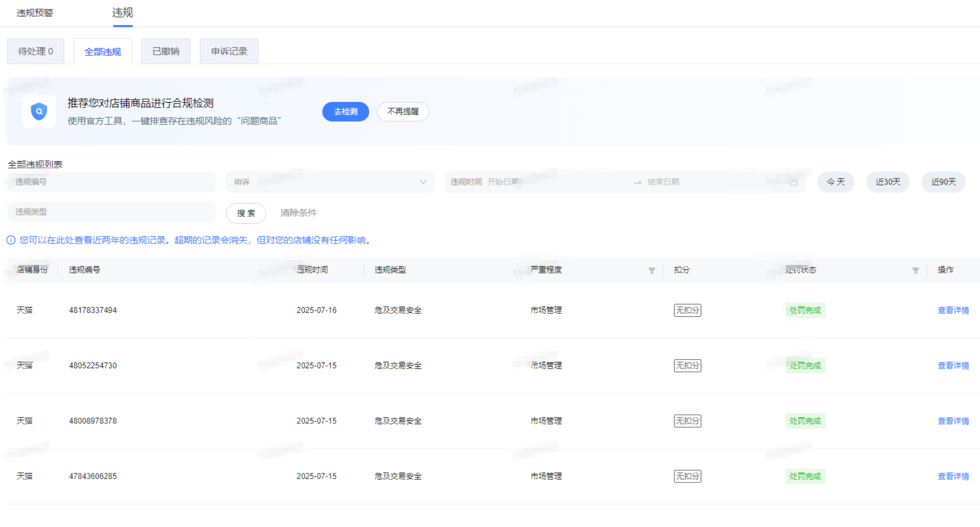Expand the 申诉 dropdown
The width and height of the screenshot is (980, 527).
[330, 182]
